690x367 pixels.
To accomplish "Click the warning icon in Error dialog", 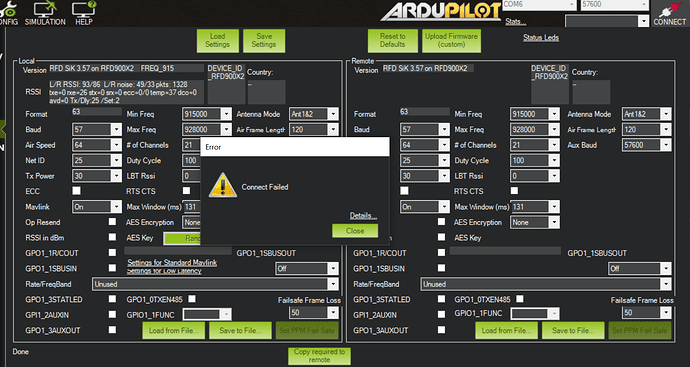I will click(223, 185).
